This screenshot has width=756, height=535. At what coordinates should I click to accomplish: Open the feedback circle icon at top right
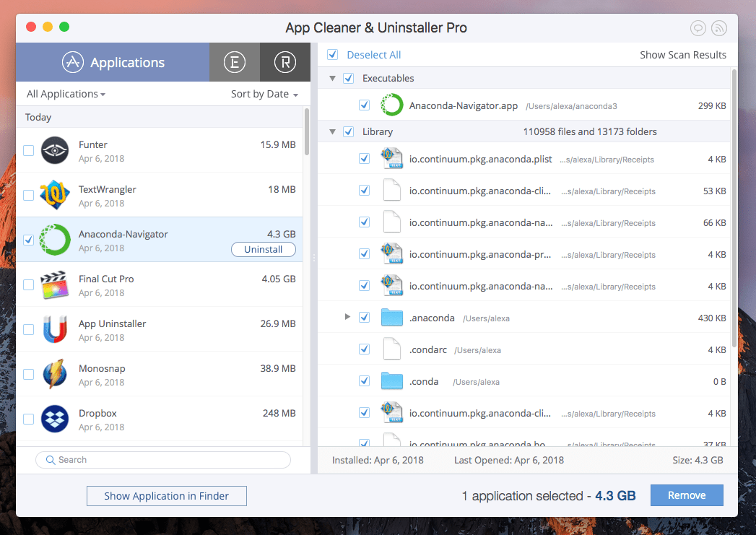pyautogui.click(x=698, y=28)
